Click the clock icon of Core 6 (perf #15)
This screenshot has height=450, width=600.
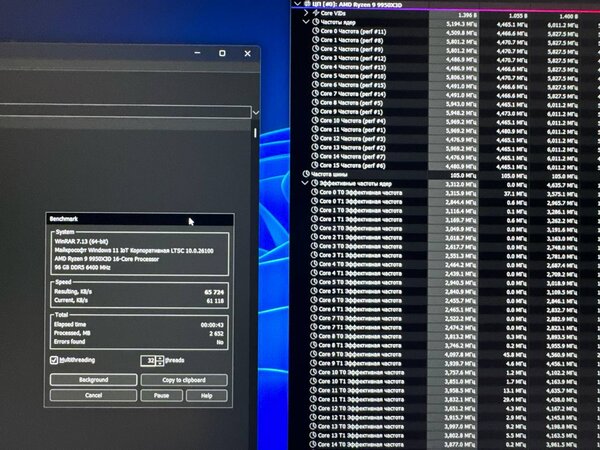click(316, 85)
